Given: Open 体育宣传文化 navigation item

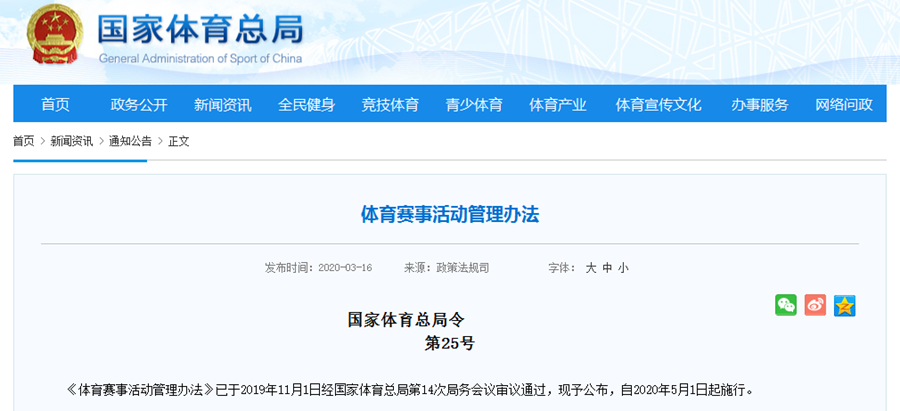Looking at the screenshot, I should [658, 104].
